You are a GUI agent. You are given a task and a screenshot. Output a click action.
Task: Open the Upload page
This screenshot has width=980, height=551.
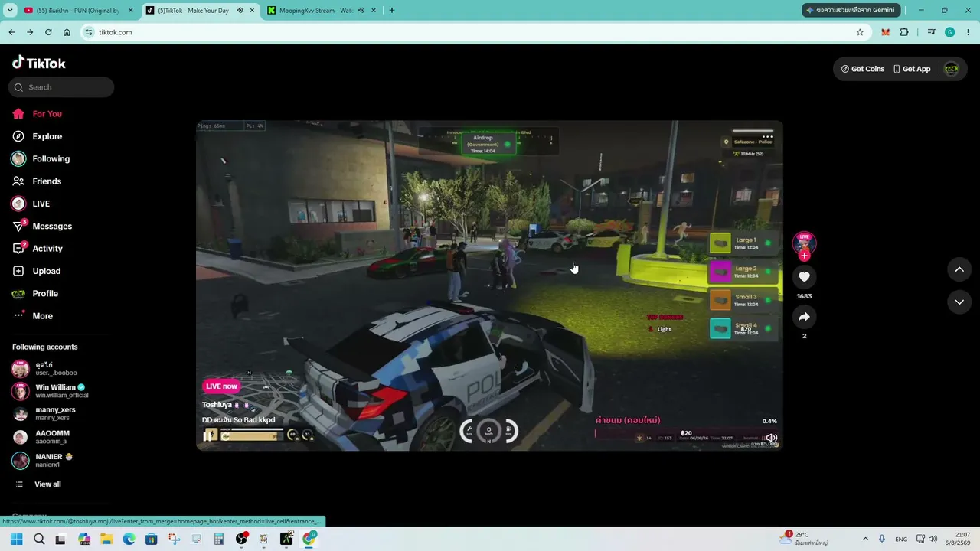(x=36, y=271)
